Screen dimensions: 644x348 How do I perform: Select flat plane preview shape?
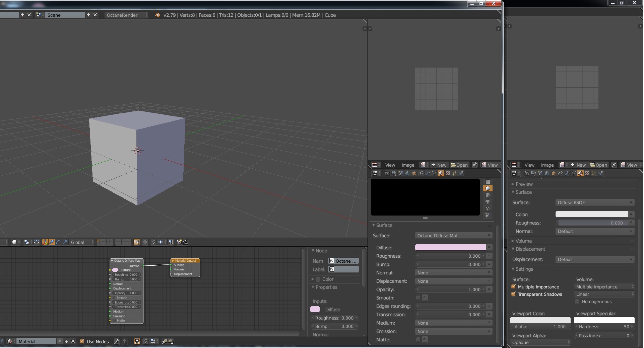488,182
